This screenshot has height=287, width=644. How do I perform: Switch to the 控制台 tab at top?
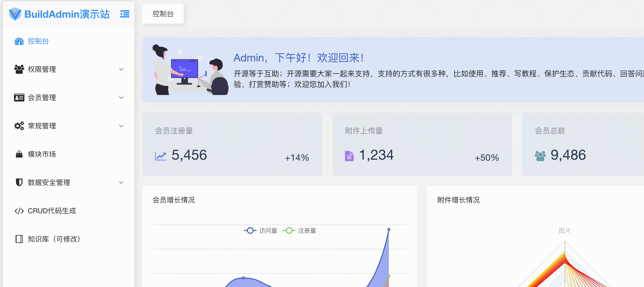[x=163, y=14]
